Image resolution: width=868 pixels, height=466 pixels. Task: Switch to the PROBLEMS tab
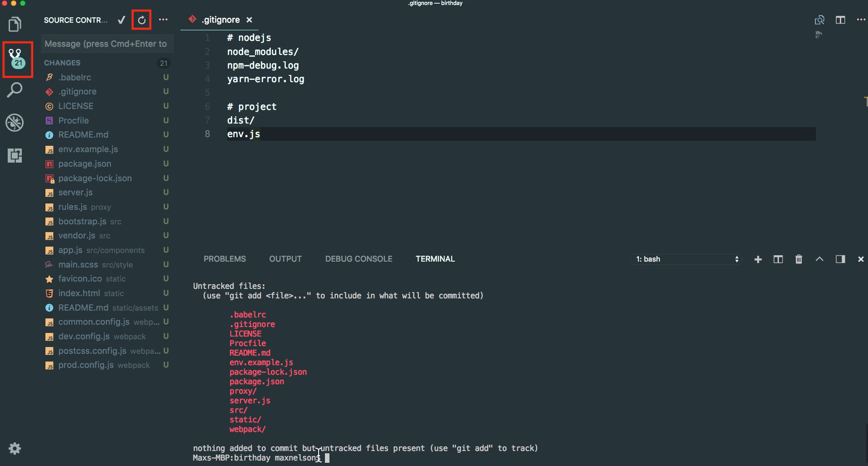pos(224,259)
